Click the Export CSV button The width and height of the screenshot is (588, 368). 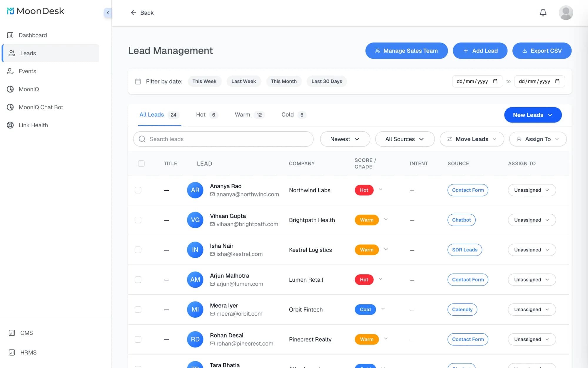click(x=542, y=51)
